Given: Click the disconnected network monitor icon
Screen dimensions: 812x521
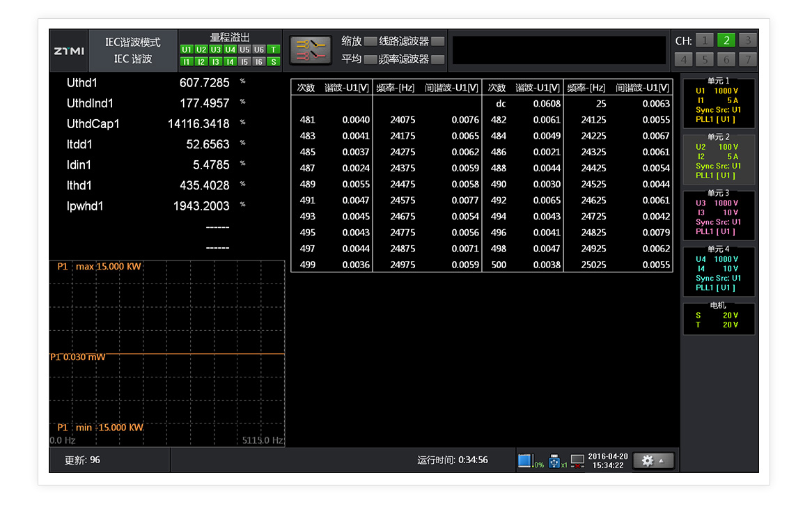Looking at the screenshot, I should [x=577, y=461].
